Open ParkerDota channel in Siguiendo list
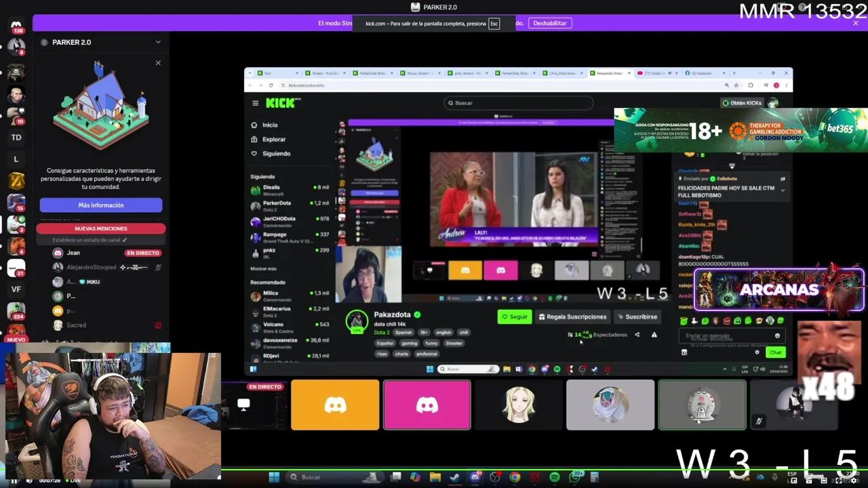This screenshot has height=488, width=868. click(x=290, y=205)
